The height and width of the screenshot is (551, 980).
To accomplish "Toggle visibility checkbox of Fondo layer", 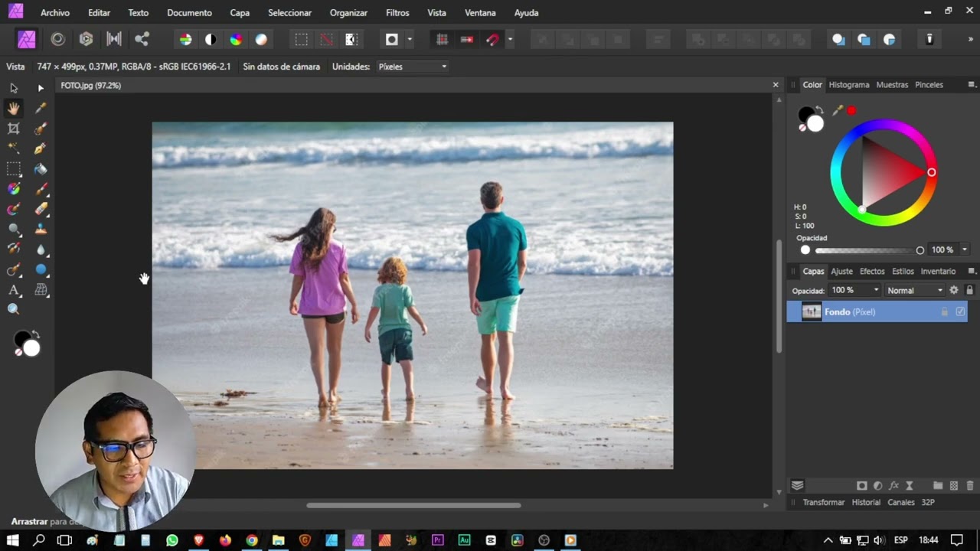I will pos(960,311).
